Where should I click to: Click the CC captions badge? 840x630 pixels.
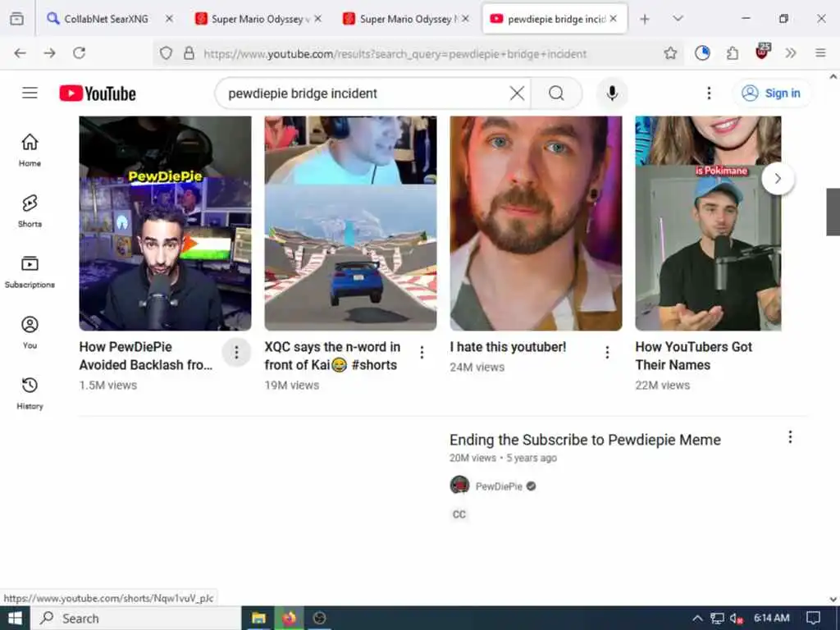459,514
